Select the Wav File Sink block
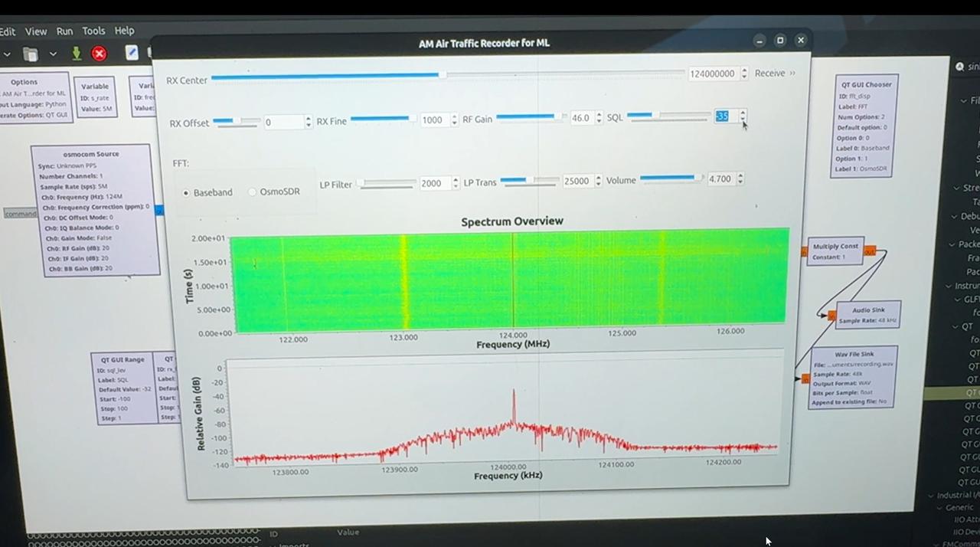980x547 pixels. coord(853,378)
